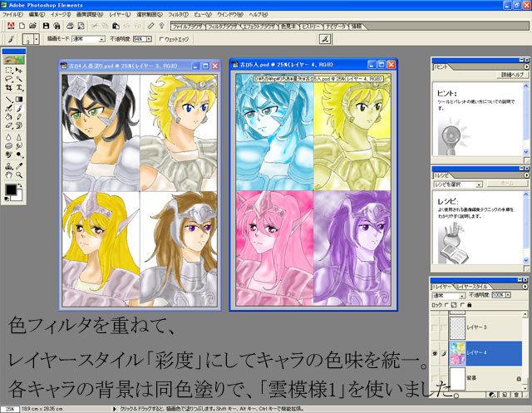Click the foreground black color swatch
This screenshot has height=413, width=532.
click(x=11, y=189)
